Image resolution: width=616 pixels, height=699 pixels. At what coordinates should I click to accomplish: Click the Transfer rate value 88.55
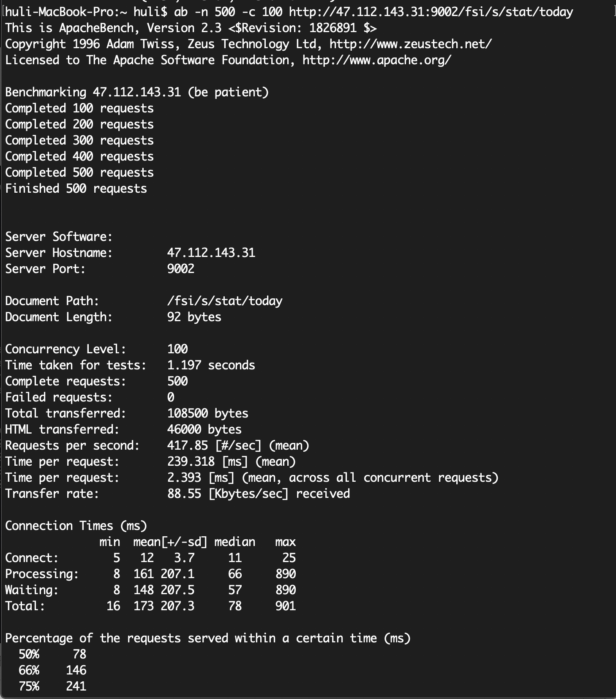184,494
